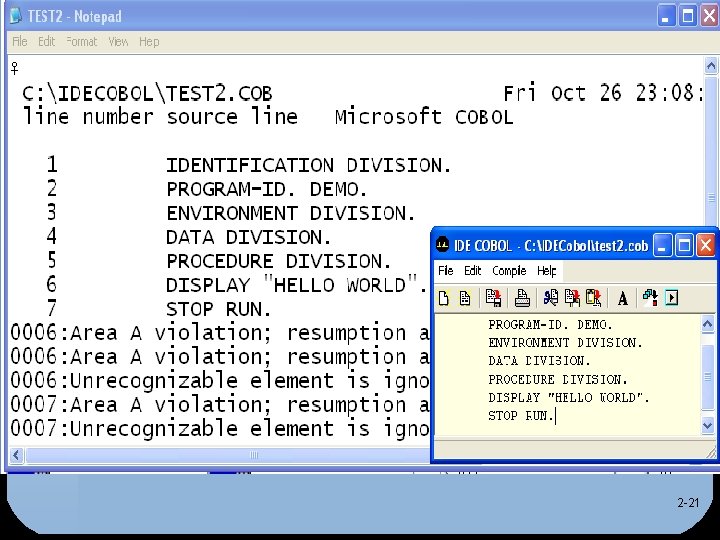Click the IDE COBOL title bar text

[551, 246]
